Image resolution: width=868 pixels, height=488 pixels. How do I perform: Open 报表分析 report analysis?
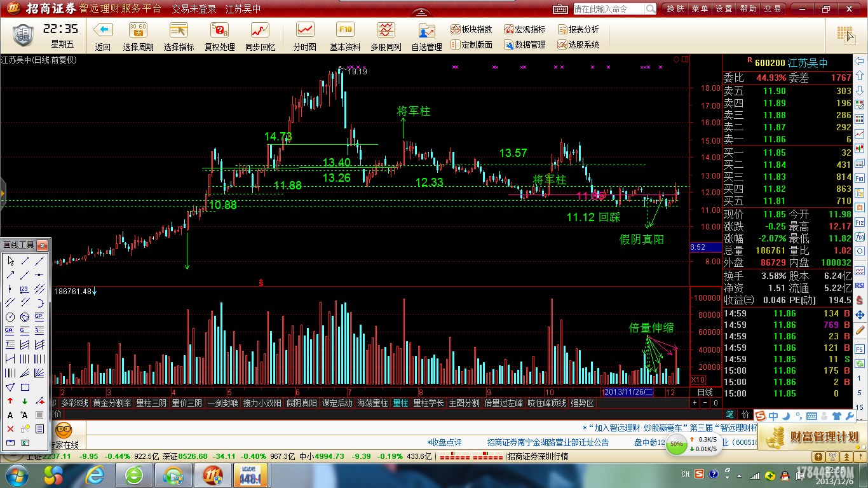[578, 29]
